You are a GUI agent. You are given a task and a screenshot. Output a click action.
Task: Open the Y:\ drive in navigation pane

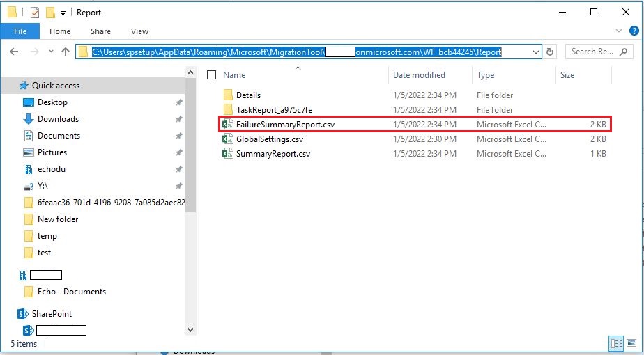[43, 186]
